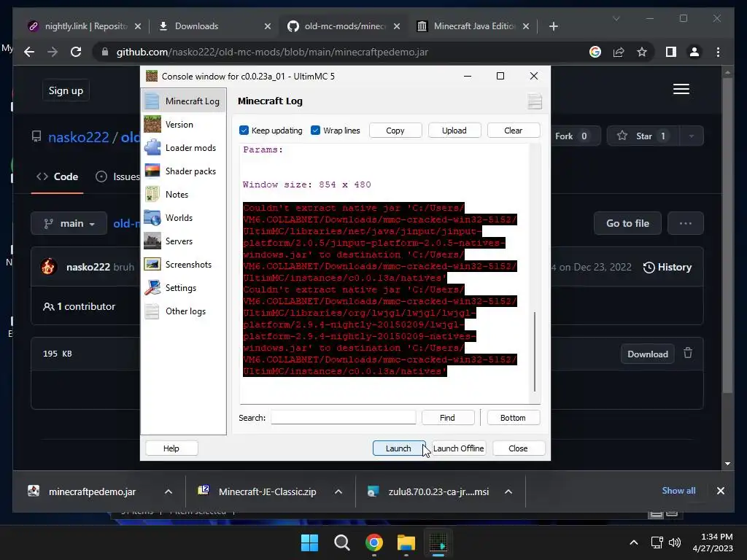Open GitHub hamburger menu
Image resolution: width=747 pixels, height=560 pixels.
(681, 89)
